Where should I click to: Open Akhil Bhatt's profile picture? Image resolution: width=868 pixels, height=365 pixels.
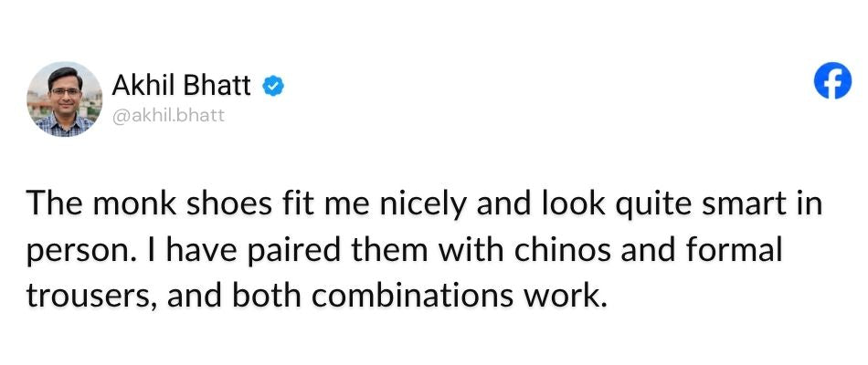65,99
